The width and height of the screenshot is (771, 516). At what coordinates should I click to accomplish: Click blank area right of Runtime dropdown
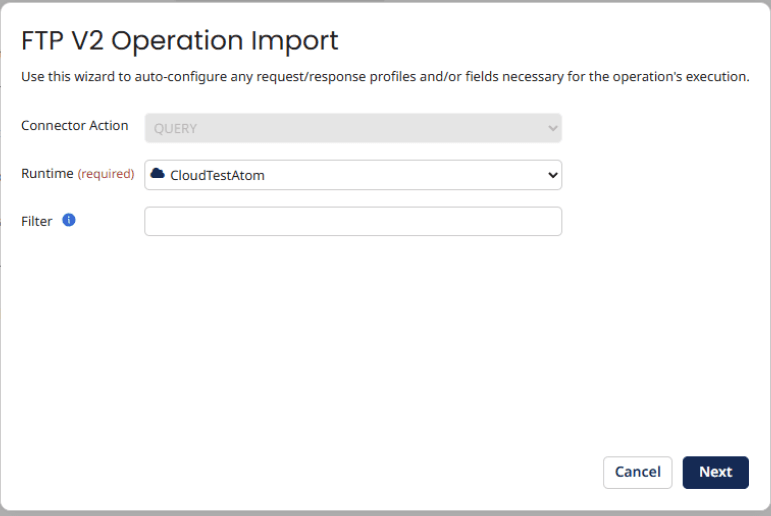(660, 175)
